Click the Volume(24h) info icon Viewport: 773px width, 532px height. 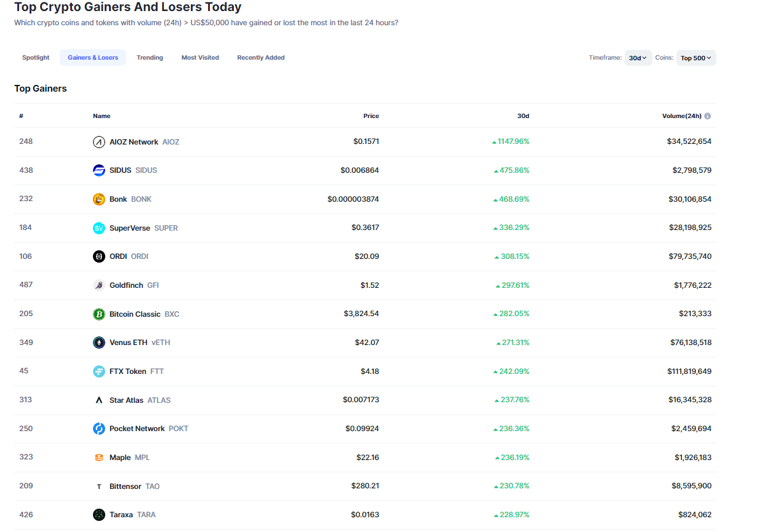(708, 116)
